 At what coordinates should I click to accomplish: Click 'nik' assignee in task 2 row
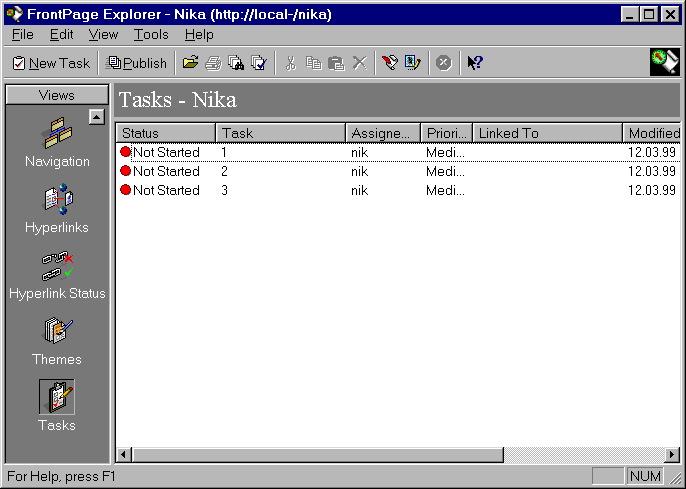pyautogui.click(x=360, y=171)
